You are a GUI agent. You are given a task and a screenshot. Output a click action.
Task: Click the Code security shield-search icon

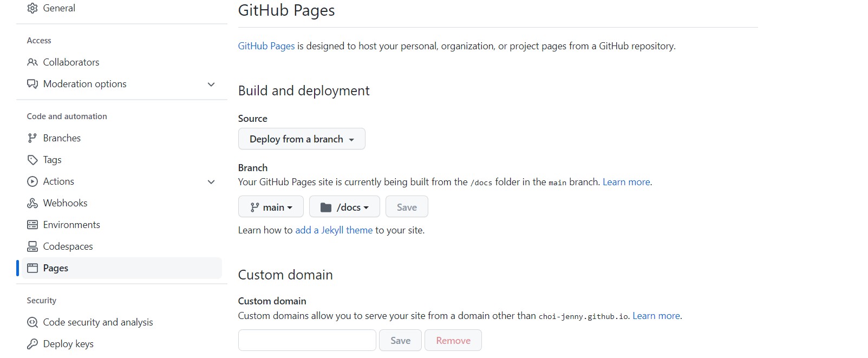coord(32,322)
